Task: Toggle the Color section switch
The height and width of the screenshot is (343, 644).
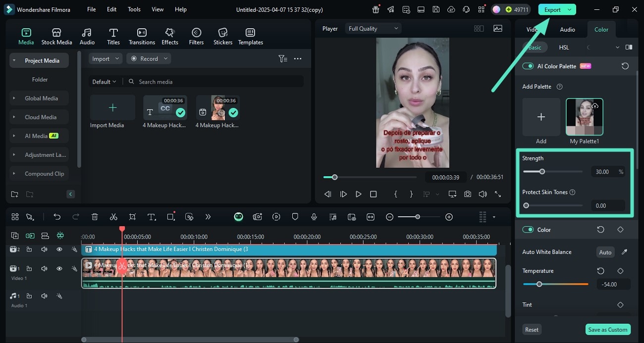Action: click(x=528, y=230)
